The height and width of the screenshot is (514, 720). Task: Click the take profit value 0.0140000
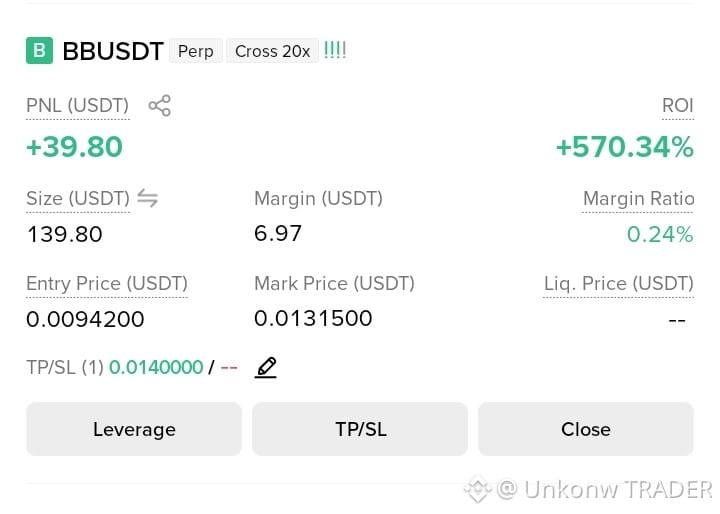(156, 367)
